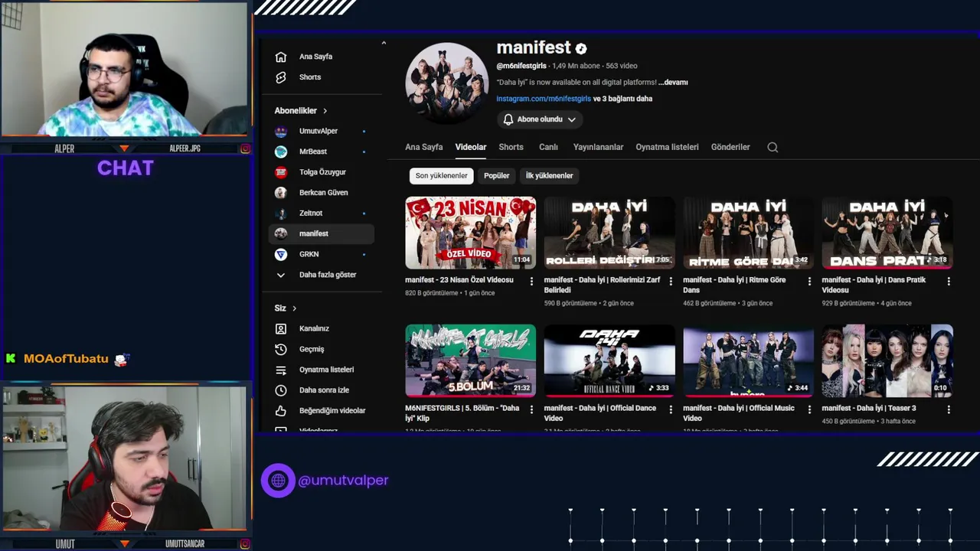Expand the Siz section chevron
The image size is (980, 551).
click(294, 308)
